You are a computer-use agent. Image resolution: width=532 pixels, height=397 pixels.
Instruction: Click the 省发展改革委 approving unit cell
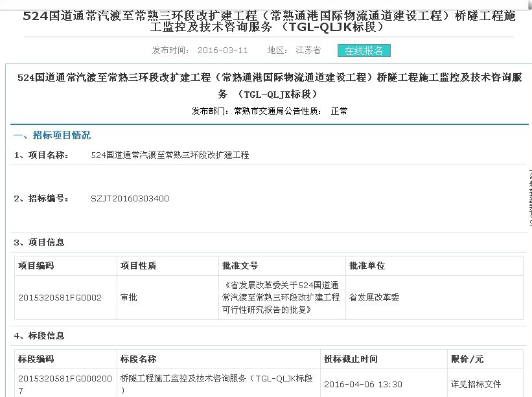coord(375,297)
